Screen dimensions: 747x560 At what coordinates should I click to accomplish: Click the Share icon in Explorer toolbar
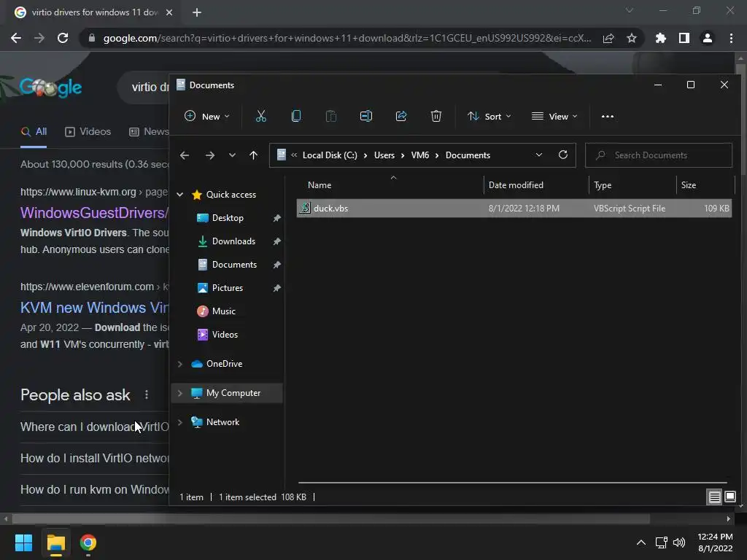pyautogui.click(x=401, y=116)
